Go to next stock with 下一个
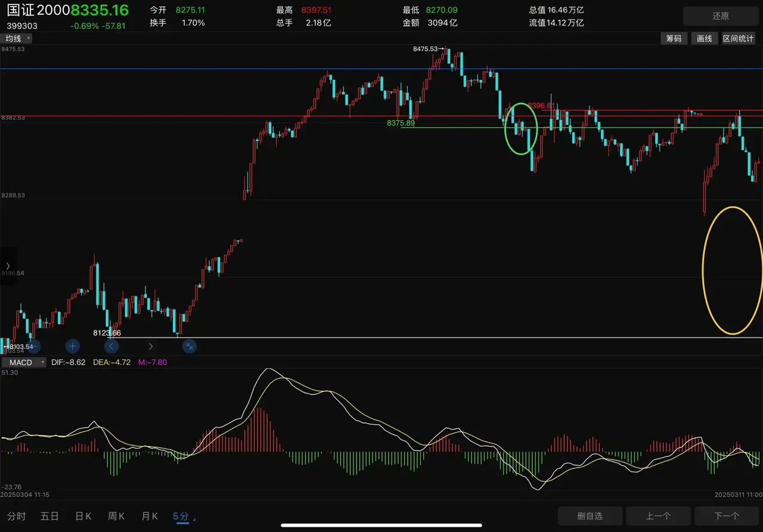 coord(726,516)
